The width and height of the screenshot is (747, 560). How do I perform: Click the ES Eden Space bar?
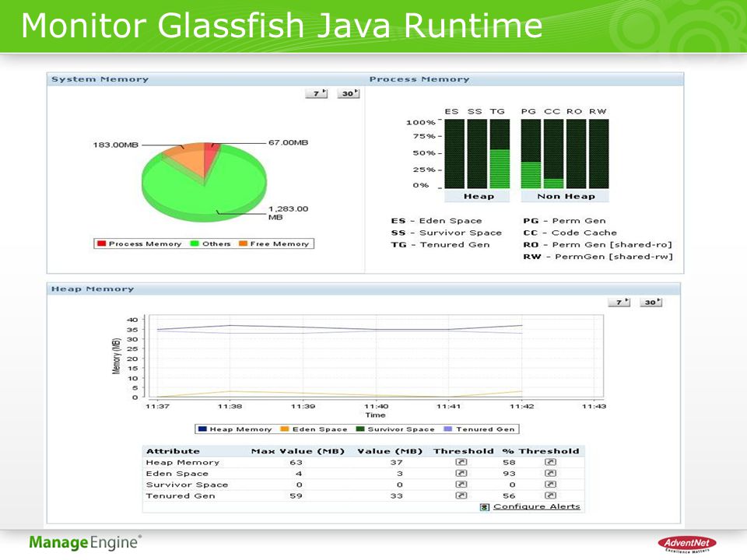tap(454, 153)
